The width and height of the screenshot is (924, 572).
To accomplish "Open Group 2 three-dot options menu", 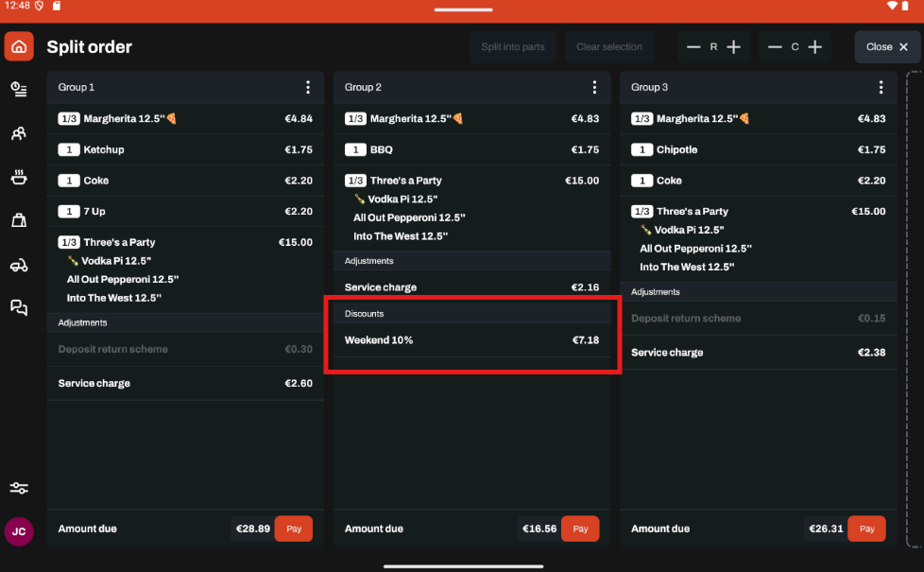I will (x=594, y=87).
